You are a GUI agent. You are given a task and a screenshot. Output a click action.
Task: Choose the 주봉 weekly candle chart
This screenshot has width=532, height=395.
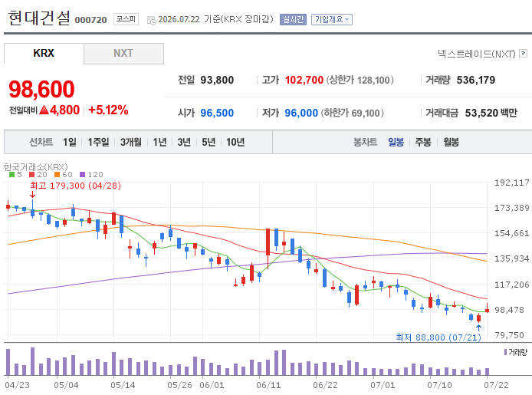[423, 142]
